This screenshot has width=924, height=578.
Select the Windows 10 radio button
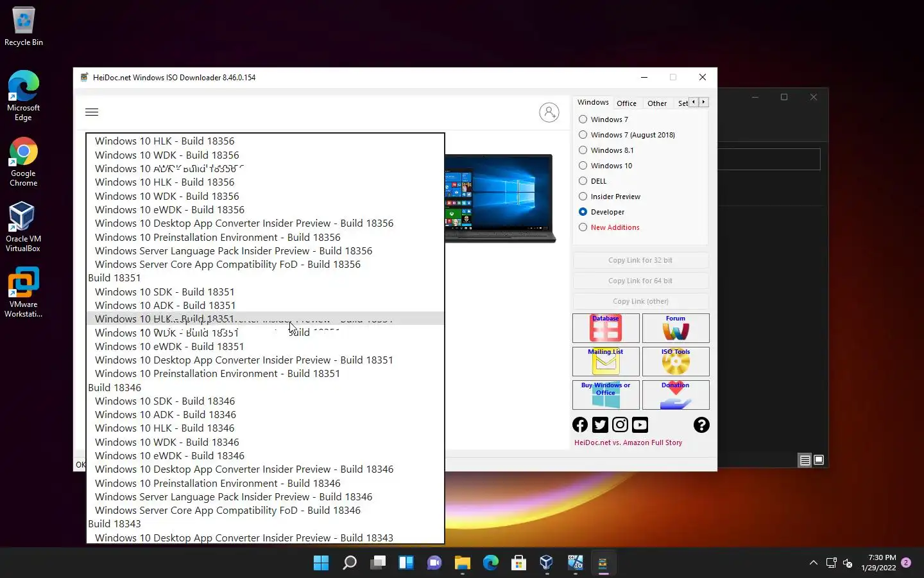[583, 166]
